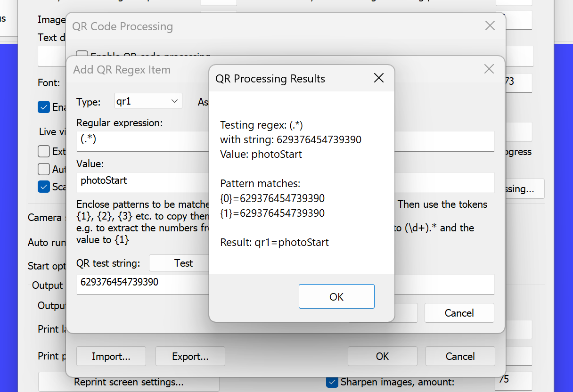Click the Value field containing photoStart
The image size is (573, 392).
click(x=141, y=181)
